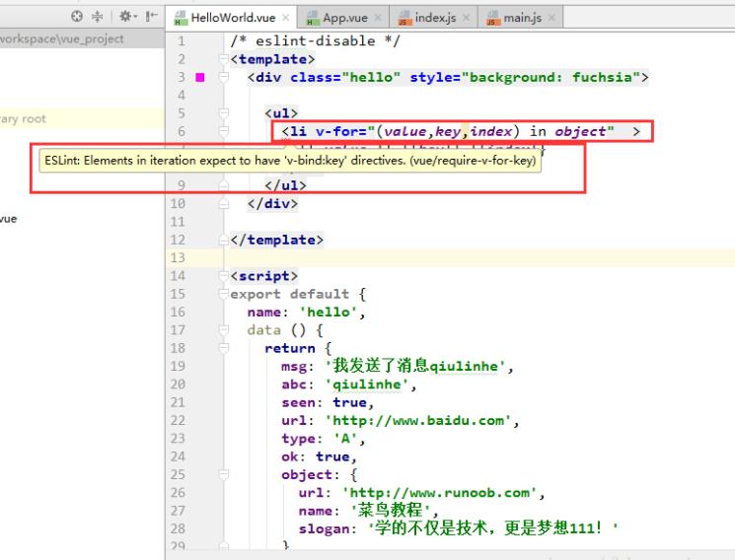
Task: Click the 'value' variable in v-for
Action: (405, 131)
